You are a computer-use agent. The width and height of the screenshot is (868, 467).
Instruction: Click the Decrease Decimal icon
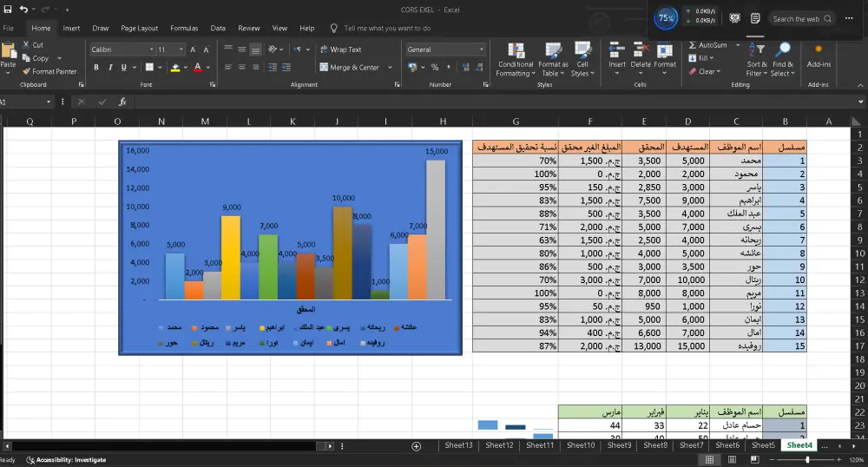click(x=479, y=68)
